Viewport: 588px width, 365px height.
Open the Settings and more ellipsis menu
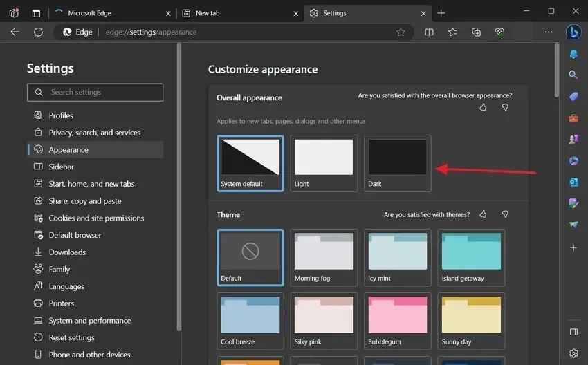[x=549, y=32]
